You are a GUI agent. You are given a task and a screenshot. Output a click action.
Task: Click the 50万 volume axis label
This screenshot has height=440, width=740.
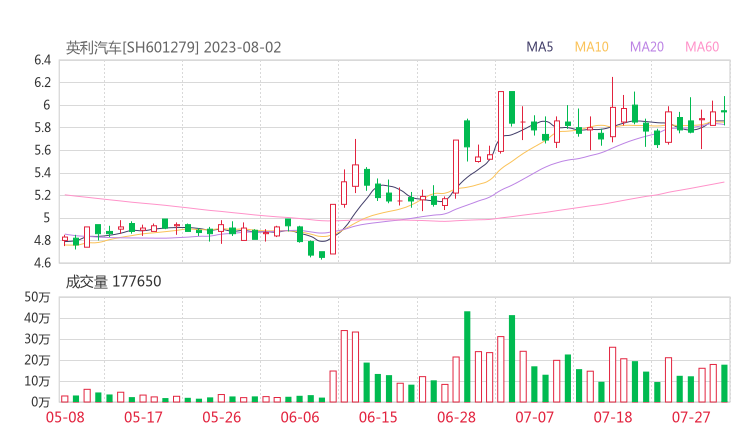[x=37, y=297]
